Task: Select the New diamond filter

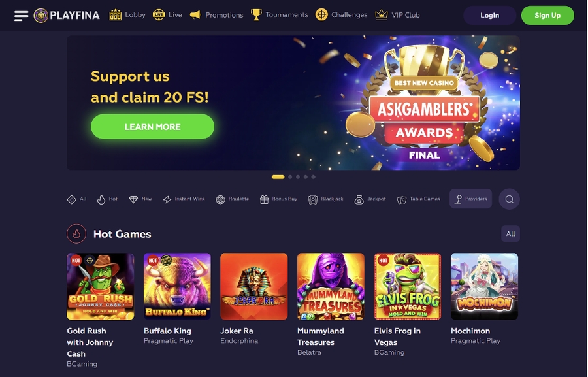Action: pos(140,199)
